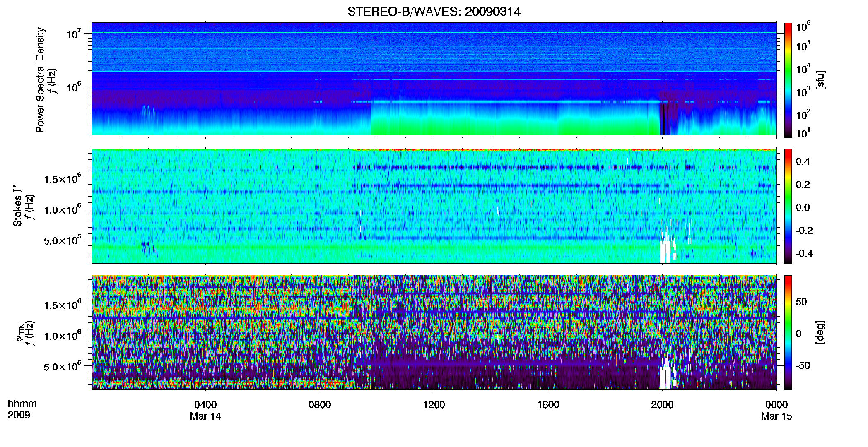Click the 10^6 frequency tick on top panel axis
This screenshot has height=447, width=868.
[x=74, y=87]
